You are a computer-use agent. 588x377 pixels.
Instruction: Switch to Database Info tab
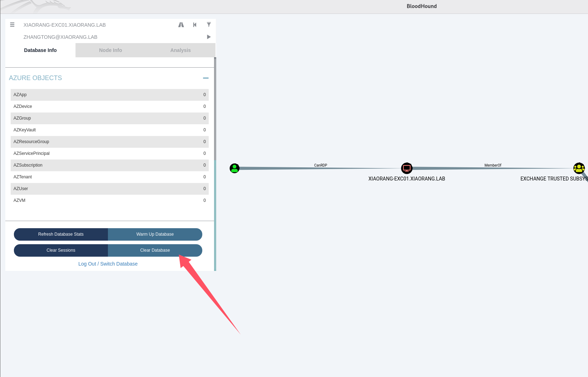tap(40, 50)
